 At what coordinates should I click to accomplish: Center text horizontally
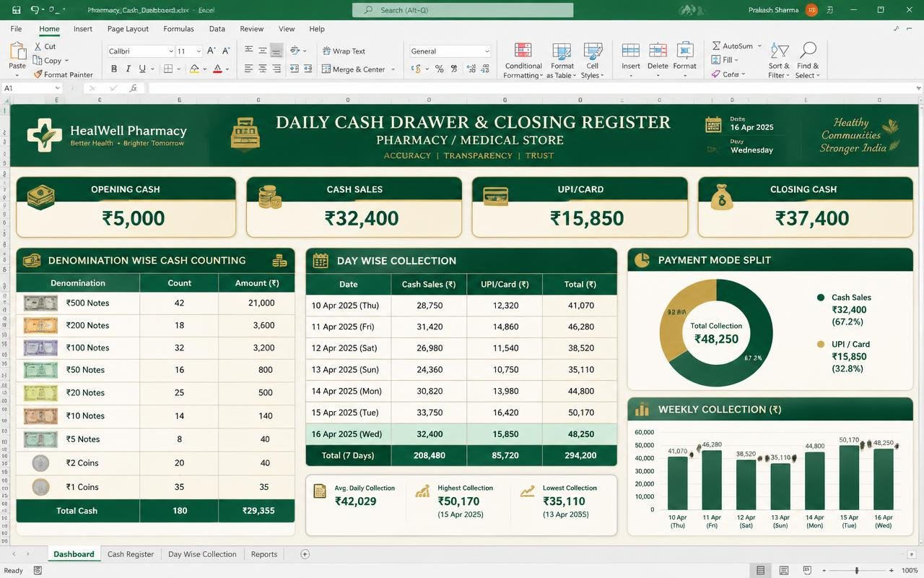(x=262, y=69)
